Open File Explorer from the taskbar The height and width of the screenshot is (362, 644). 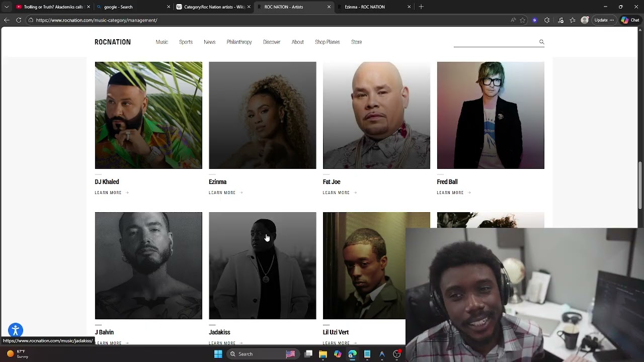click(323, 354)
